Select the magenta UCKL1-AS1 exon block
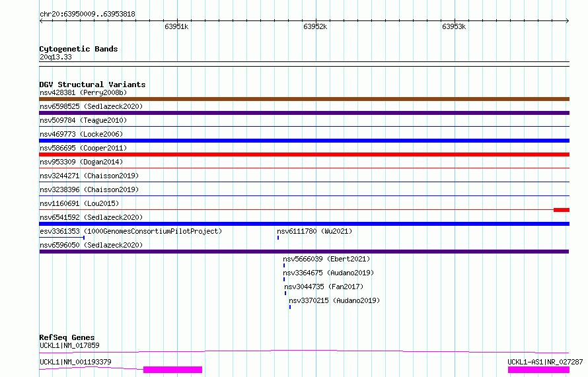This screenshot has height=377, width=588. tap(538, 370)
